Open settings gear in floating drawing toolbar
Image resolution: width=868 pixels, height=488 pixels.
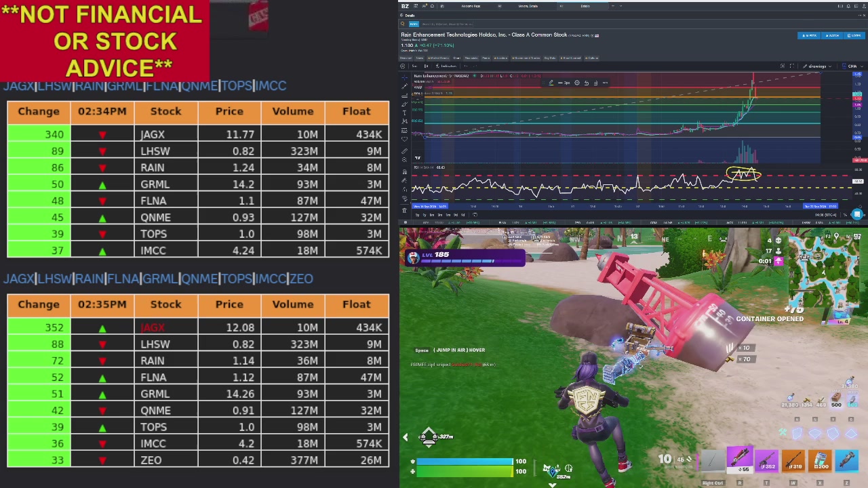577,83
